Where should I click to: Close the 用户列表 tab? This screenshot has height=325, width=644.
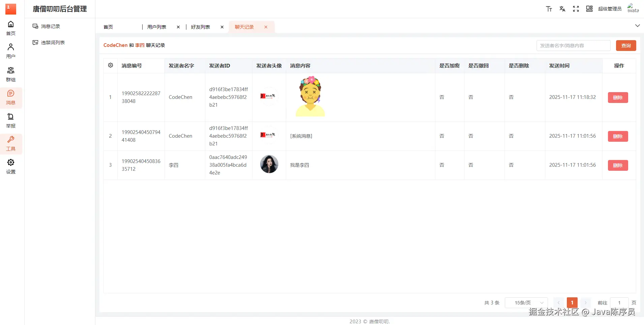click(x=178, y=27)
